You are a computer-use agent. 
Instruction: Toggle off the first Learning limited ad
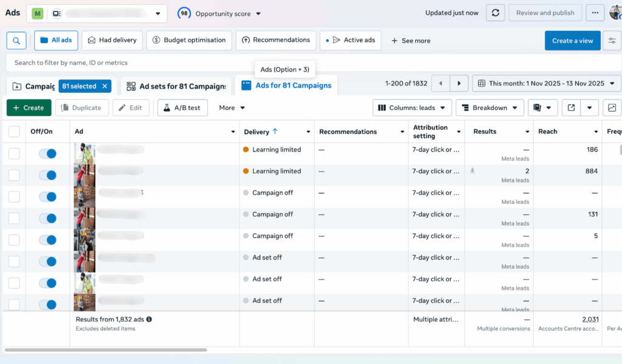coord(47,154)
